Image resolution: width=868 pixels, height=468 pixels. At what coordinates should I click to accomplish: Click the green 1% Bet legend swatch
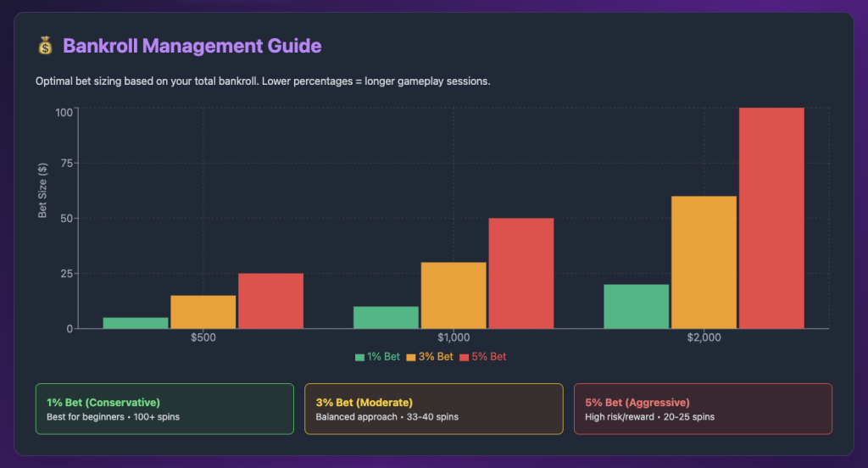coord(360,357)
